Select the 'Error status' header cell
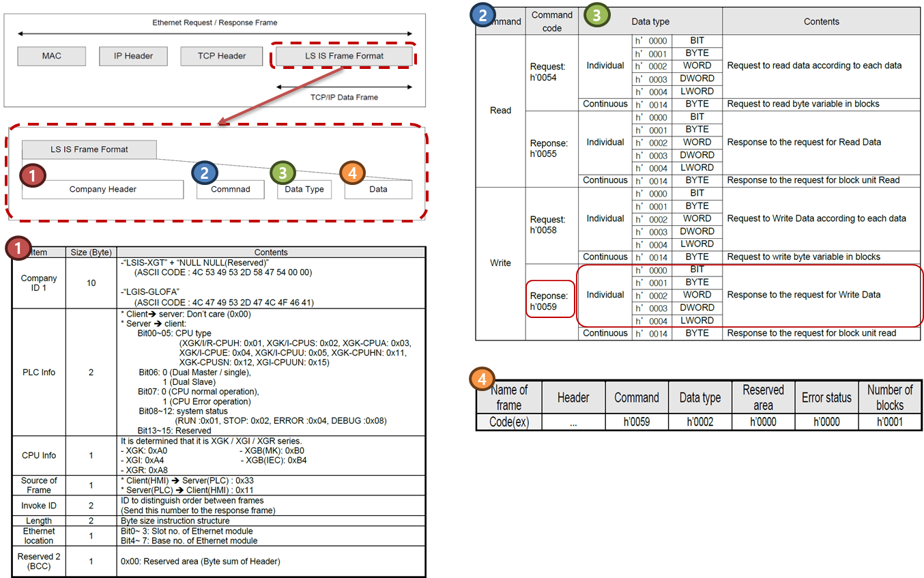Image resolution: width=924 pixels, height=578 pixels. [x=826, y=397]
